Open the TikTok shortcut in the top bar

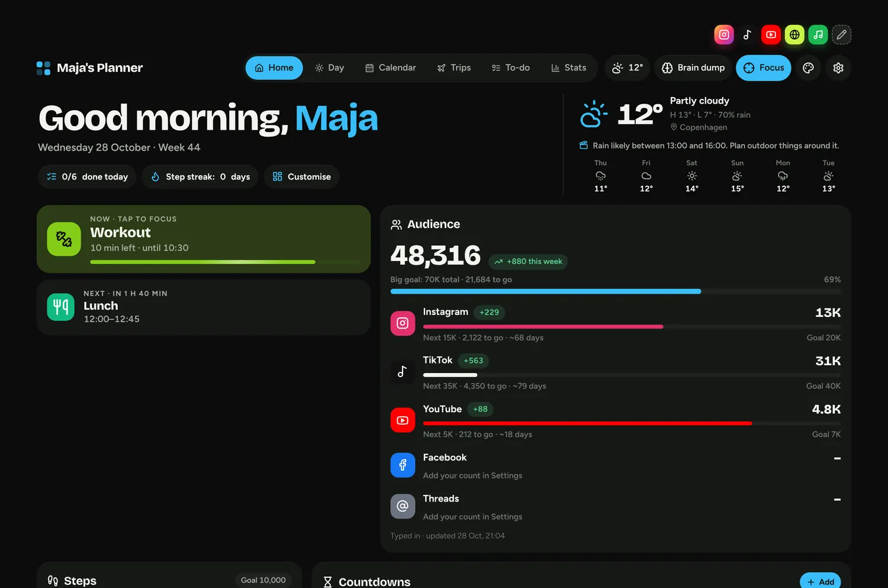coord(747,34)
